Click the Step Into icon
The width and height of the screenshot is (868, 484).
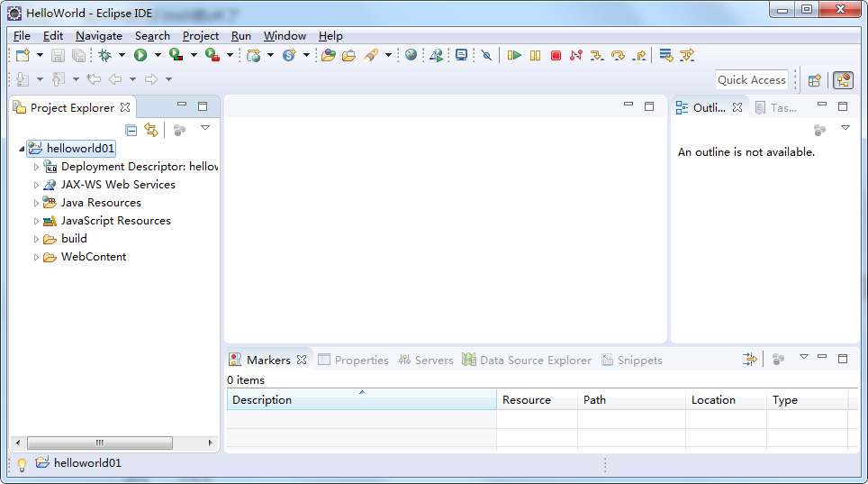coord(597,55)
